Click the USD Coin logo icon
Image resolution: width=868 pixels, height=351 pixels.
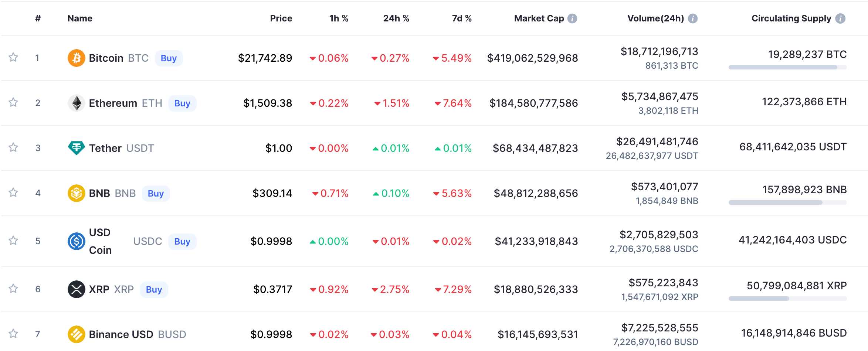point(76,241)
